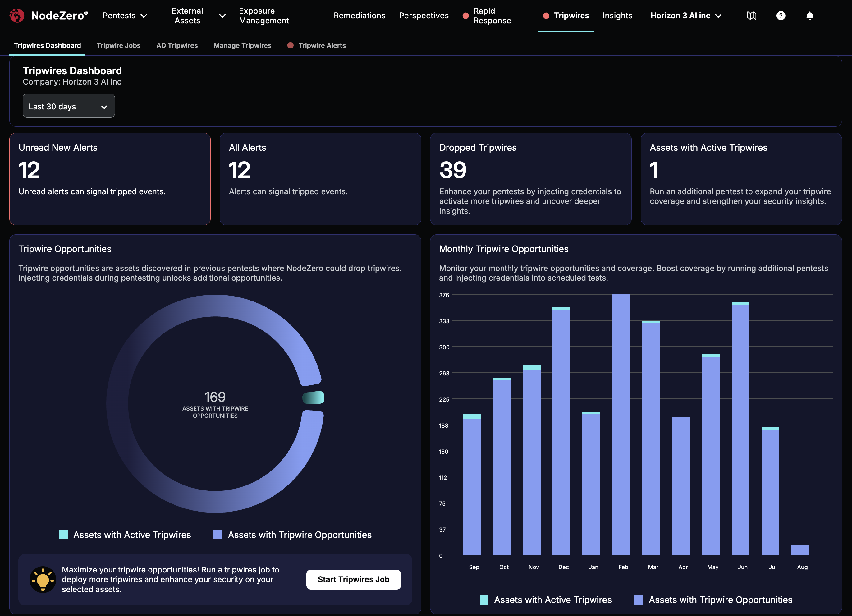This screenshot has height=616, width=852.
Task: Select the Nov bar in monthly chart
Action: pyautogui.click(x=532, y=460)
